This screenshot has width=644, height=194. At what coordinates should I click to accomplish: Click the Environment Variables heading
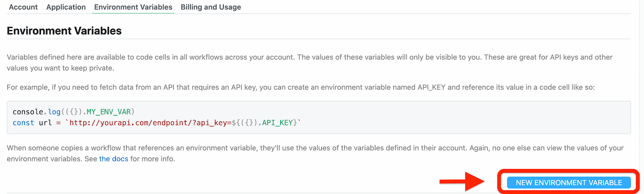(x=64, y=31)
